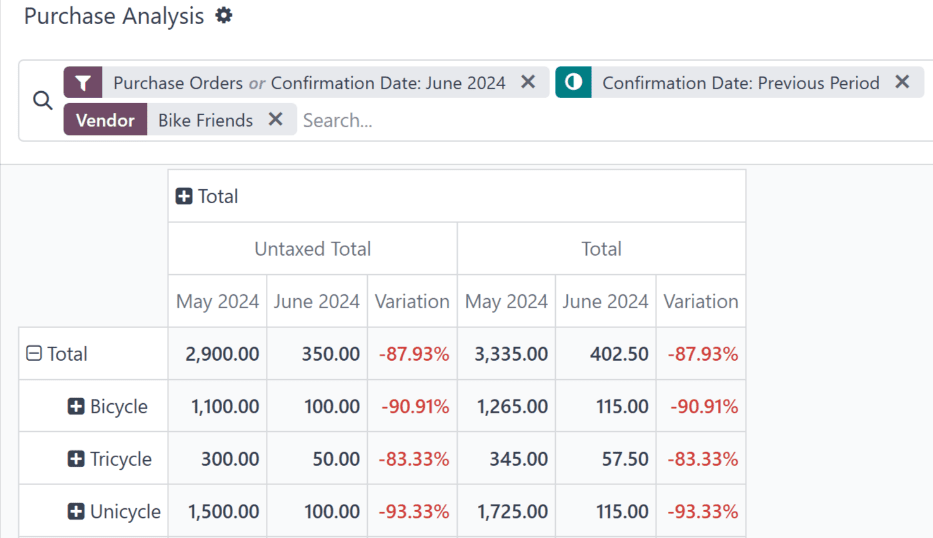Remove the Bike Friends vendor filter
Image resolution: width=933 pixels, height=538 pixels.
(x=276, y=120)
